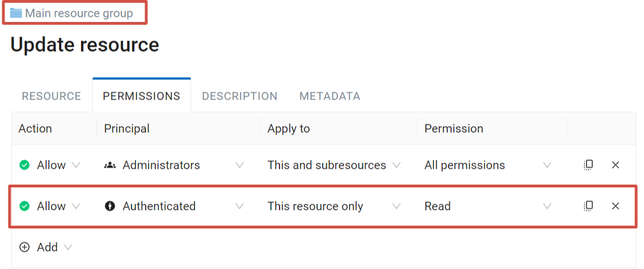644x269 pixels.
Task: Click the plus icon next to Add
Action: pyautogui.click(x=25, y=247)
